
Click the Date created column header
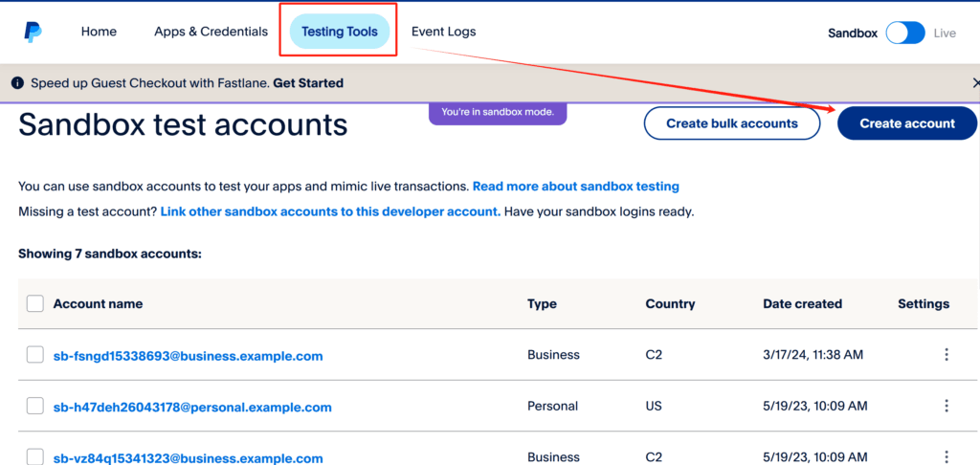(x=803, y=303)
